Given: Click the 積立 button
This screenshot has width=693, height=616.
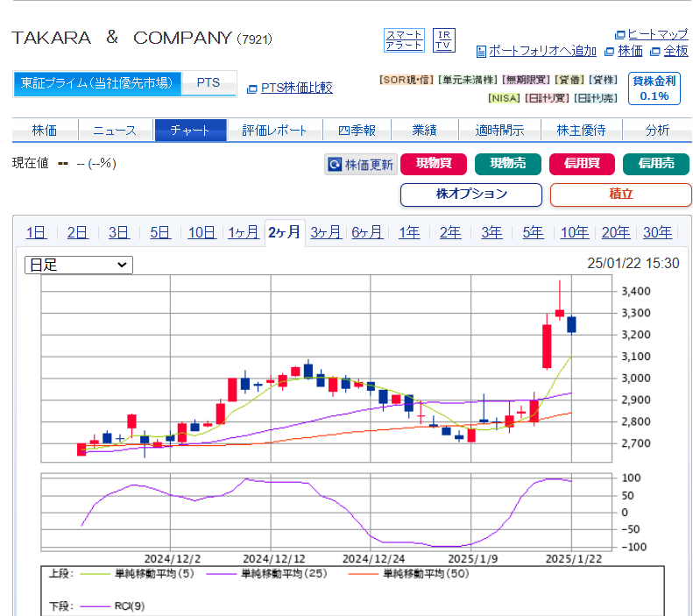Looking at the screenshot, I should pyautogui.click(x=620, y=194).
